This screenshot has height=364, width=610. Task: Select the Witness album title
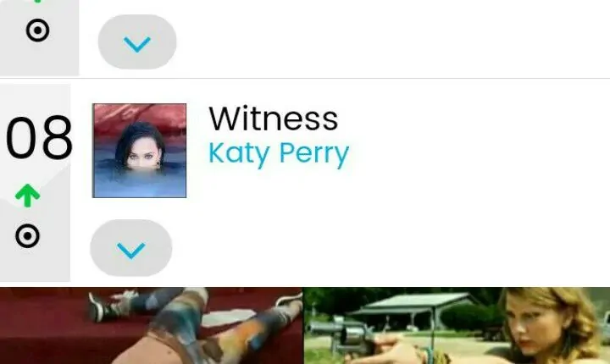[x=273, y=119]
